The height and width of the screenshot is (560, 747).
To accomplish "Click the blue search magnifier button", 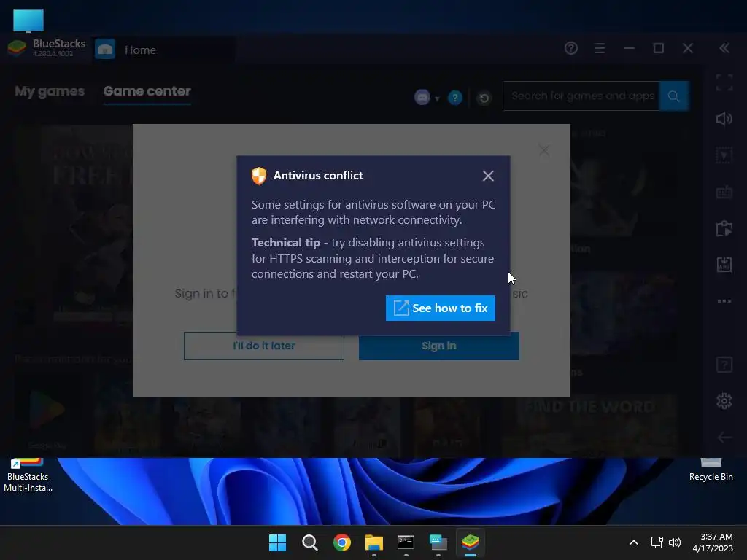I will [x=673, y=96].
